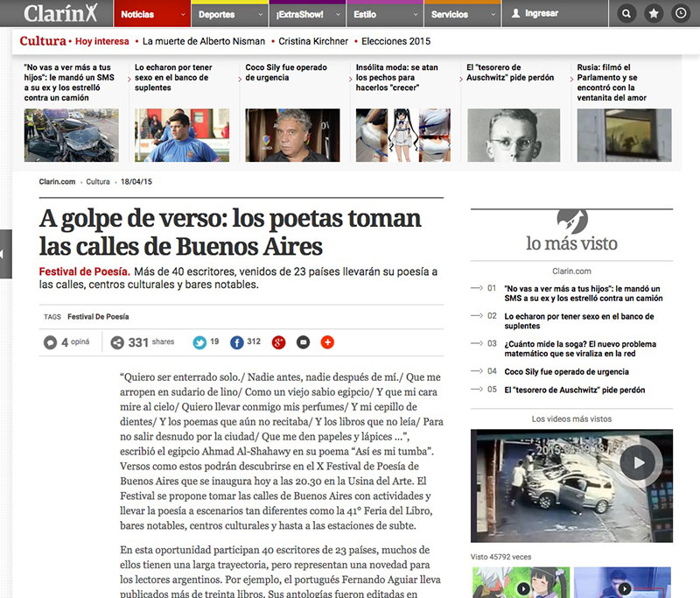Open headline Coco Sily fue operado top strip
700x598 pixels.
(x=286, y=73)
